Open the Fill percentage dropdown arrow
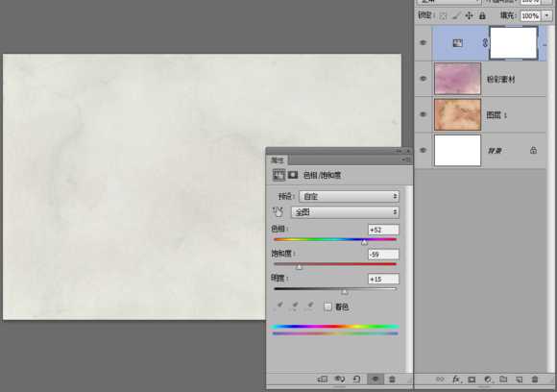 [x=546, y=15]
